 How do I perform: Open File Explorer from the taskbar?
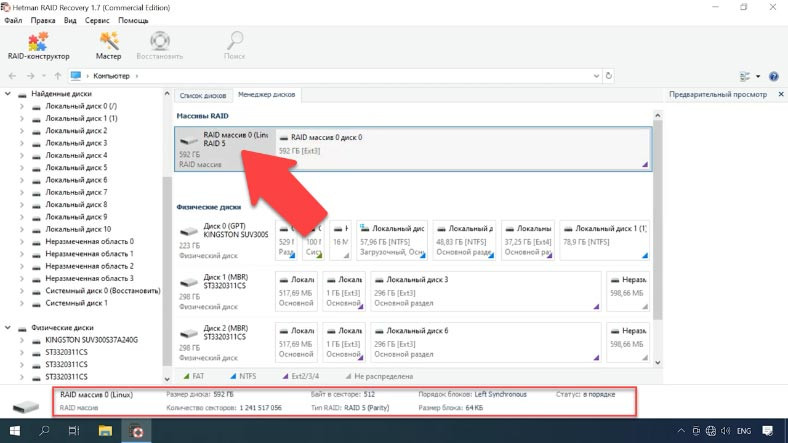coord(104,430)
